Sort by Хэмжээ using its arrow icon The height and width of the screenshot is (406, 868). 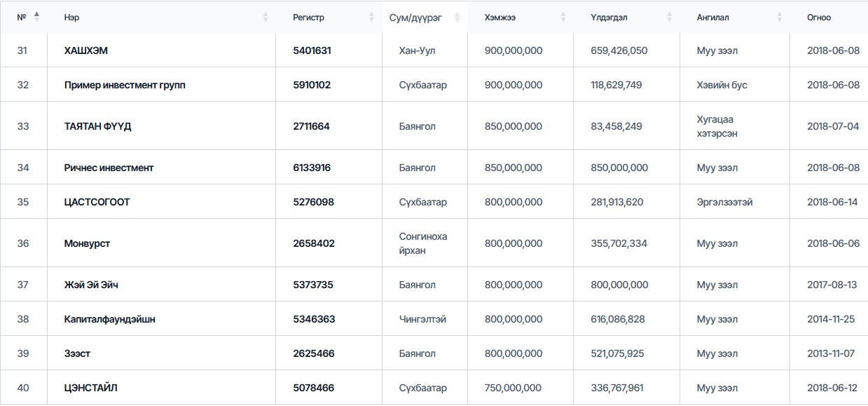tap(563, 17)
